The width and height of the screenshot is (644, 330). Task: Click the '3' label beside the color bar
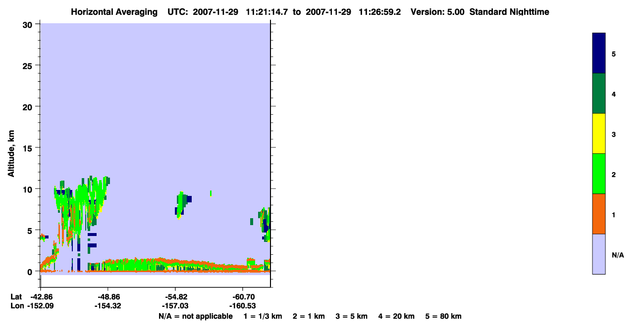(x=614, y=135)
